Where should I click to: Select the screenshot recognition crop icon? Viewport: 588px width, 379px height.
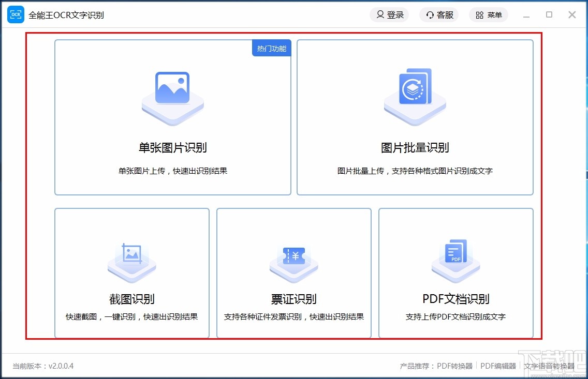tap(131, 259)
